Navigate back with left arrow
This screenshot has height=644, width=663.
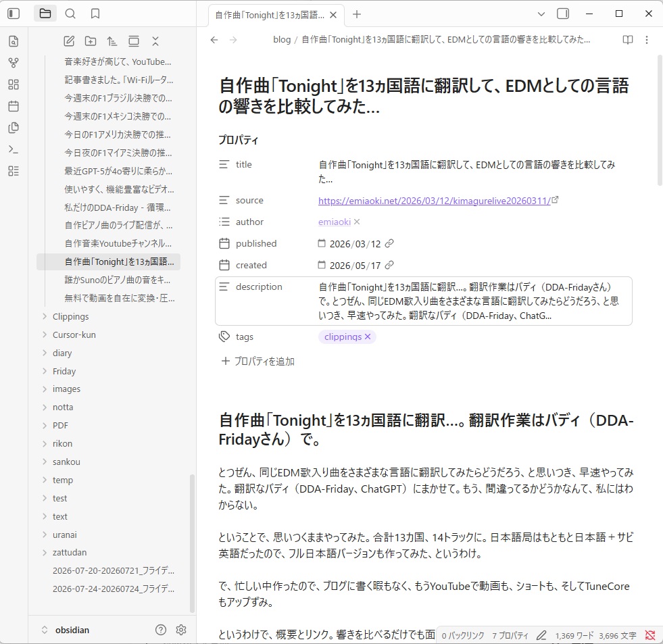tap(214, 40)
